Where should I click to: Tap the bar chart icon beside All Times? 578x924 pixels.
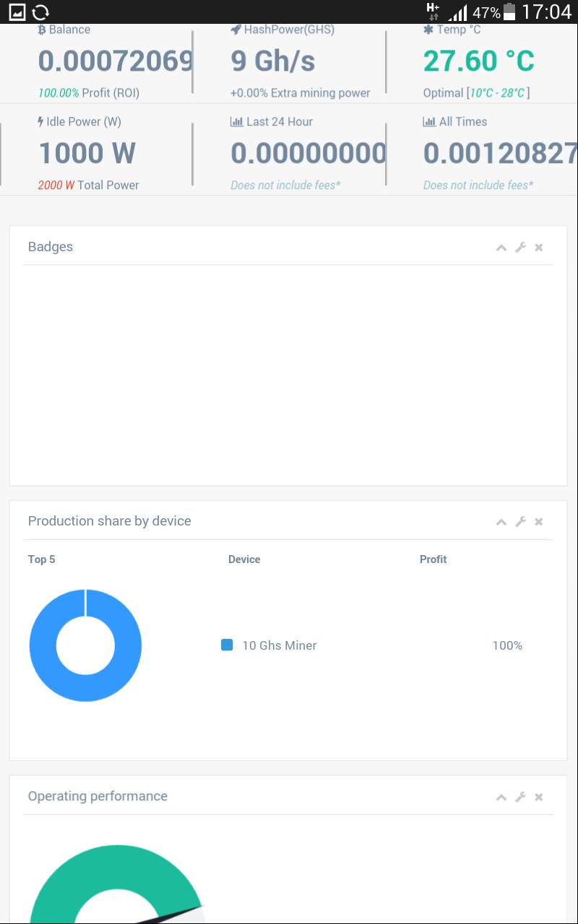click(429, 122)
